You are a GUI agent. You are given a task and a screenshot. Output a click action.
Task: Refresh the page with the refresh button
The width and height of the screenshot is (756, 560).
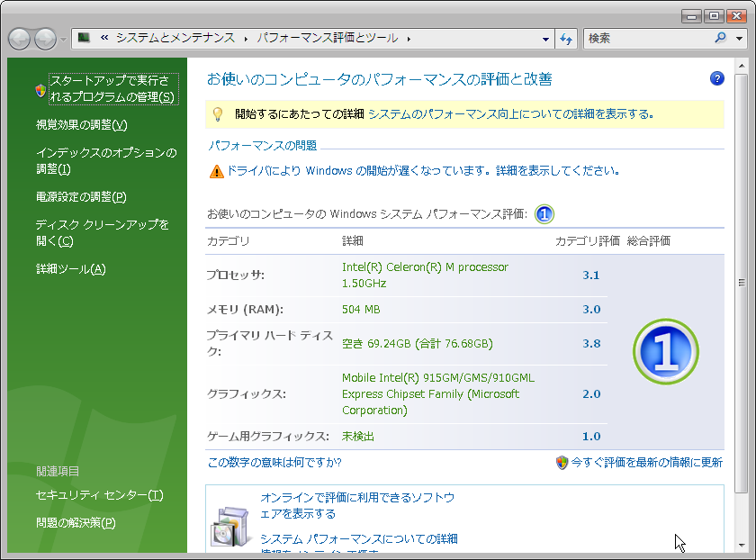tap(566, 39)
